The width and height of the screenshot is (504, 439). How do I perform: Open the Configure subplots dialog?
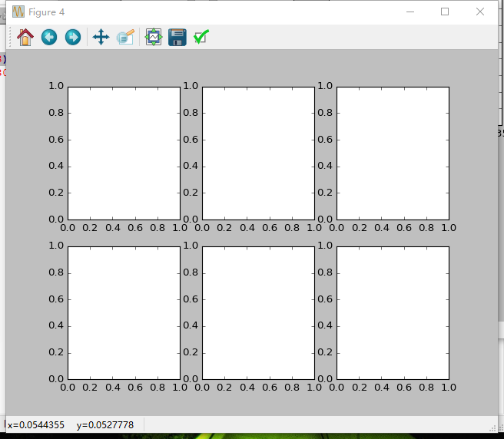click(154, 38)
